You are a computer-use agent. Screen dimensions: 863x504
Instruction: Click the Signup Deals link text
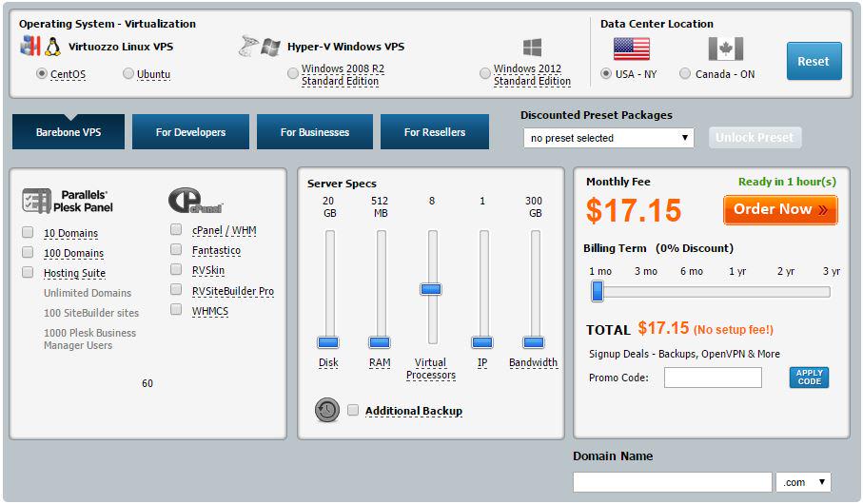click(684, 354)
